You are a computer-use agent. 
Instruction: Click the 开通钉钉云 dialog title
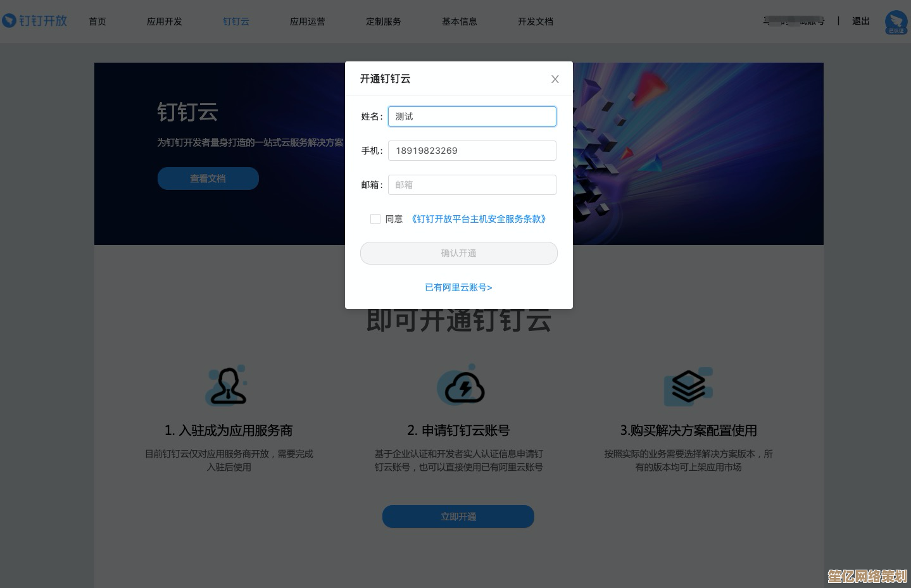point(385,78)
